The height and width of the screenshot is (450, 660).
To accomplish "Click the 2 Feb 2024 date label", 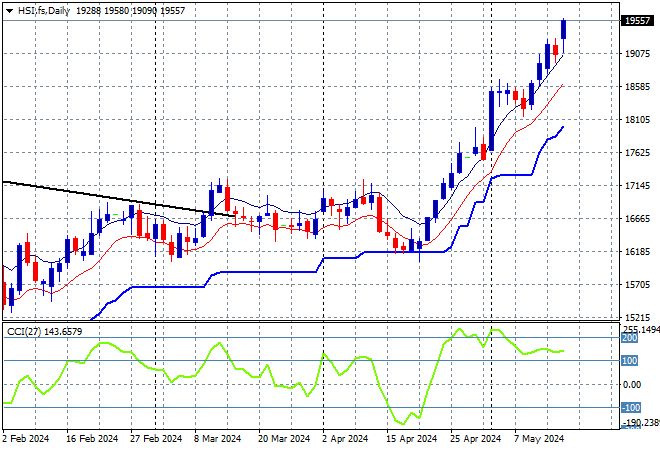I will [x=28, y=439].
